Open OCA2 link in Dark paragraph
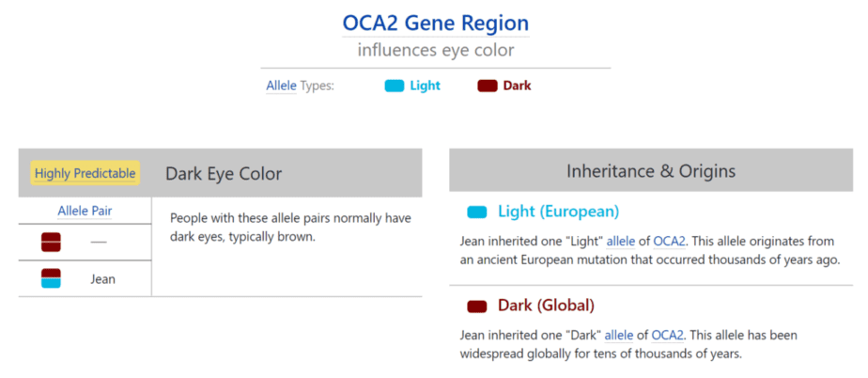Screen dimensions: 868x378 click(667, 336)
